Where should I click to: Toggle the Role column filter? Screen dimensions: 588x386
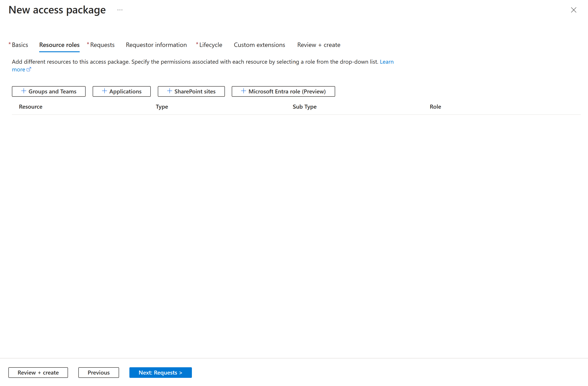click(435, 106)
